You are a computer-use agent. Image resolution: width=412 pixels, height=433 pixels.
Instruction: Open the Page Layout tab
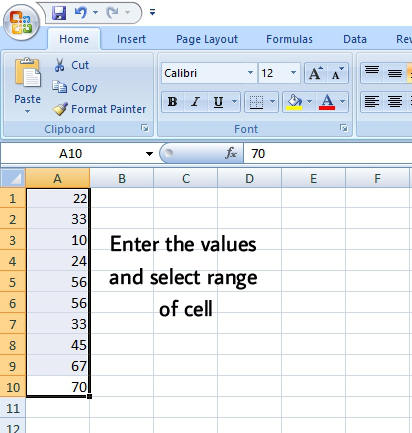(x=207, y=39)
